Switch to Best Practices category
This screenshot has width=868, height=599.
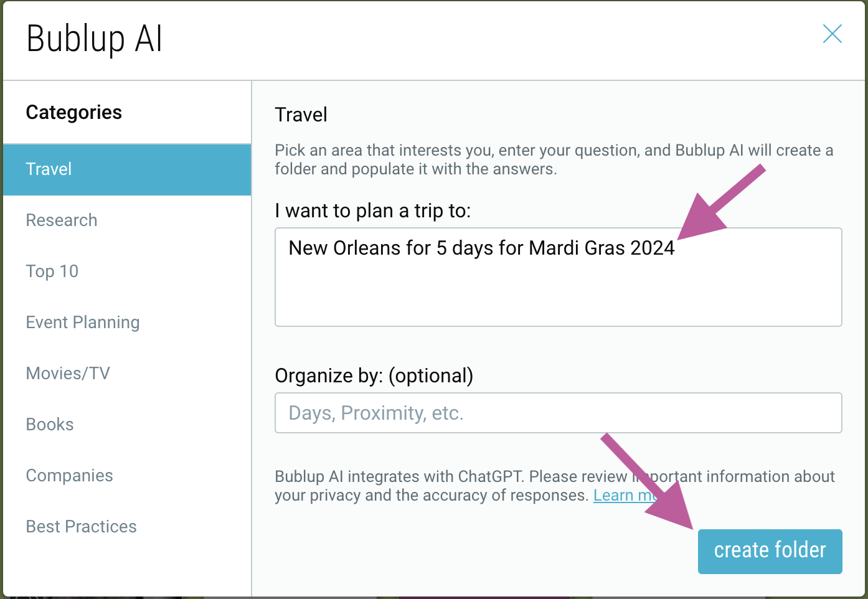point(82,527)
